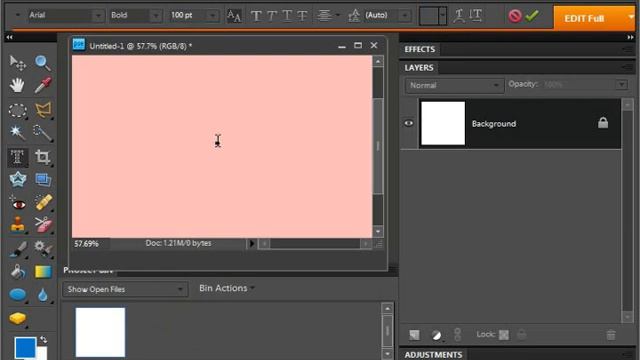Screen dimensions: 640x360
Task: Open the (Auto) leading dropdown
Action: click(405, 16)
